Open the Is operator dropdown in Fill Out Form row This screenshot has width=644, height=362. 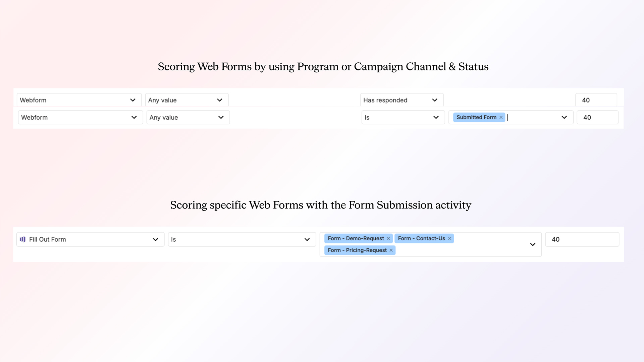[241, 239]
